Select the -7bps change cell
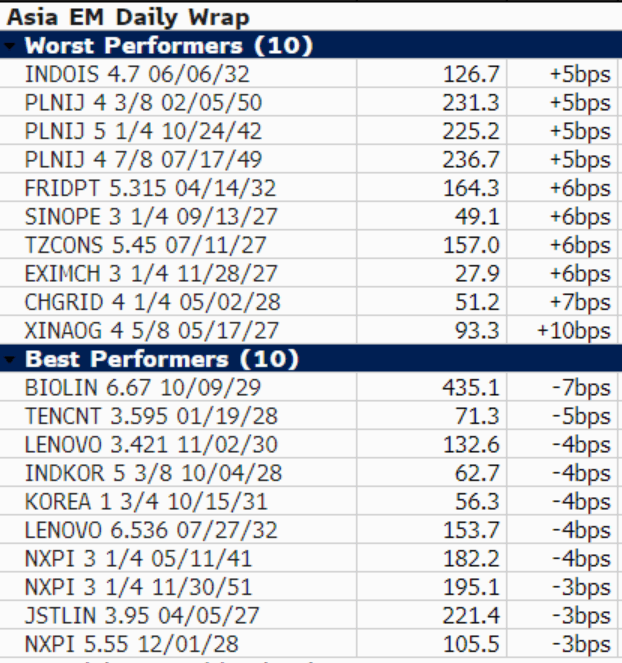622x663 pixels. [581, 388]
